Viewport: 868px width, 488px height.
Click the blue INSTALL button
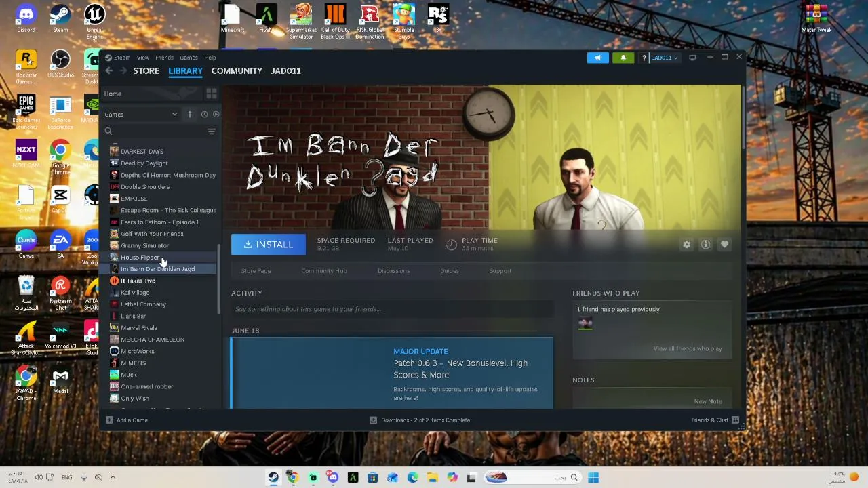(269, 245)
